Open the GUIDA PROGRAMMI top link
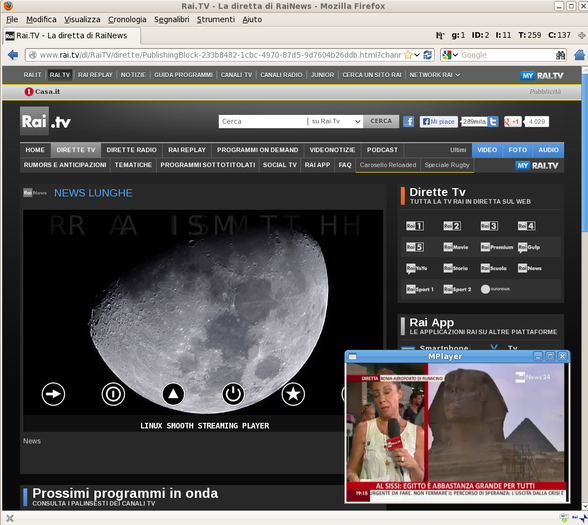The height and width of the screenshot is (525, 588). click(x=183, y=75)
